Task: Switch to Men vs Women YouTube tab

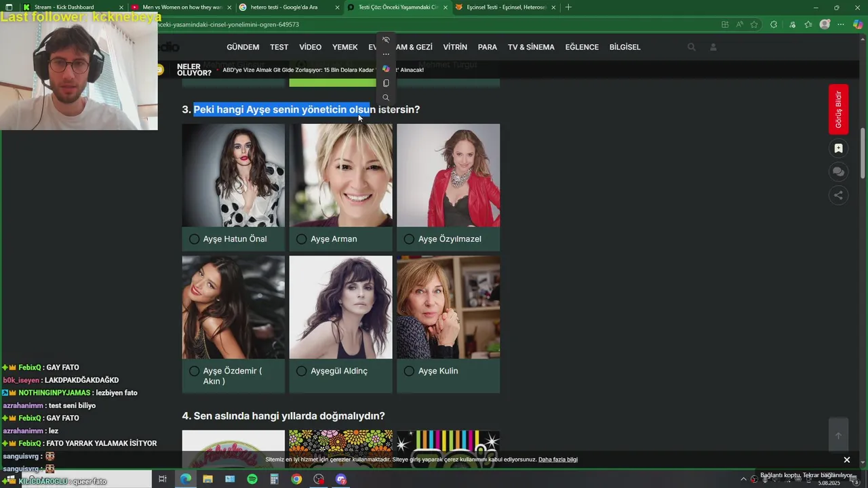Action: click(x=180, y=7)
